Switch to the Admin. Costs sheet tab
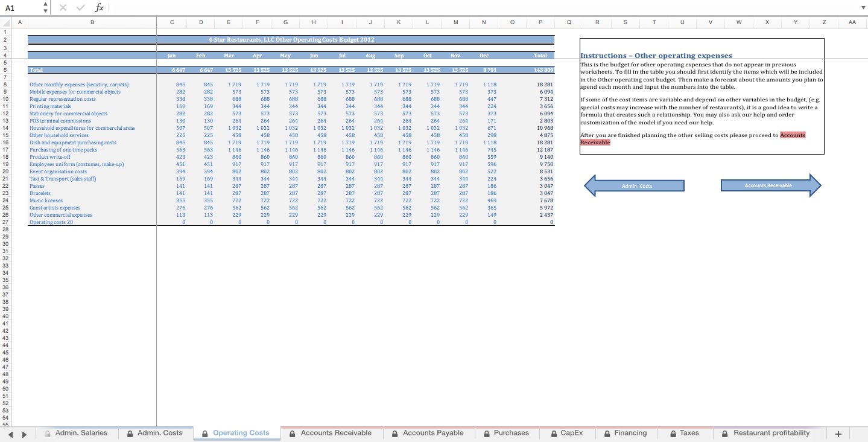 [x=154, y=433]
